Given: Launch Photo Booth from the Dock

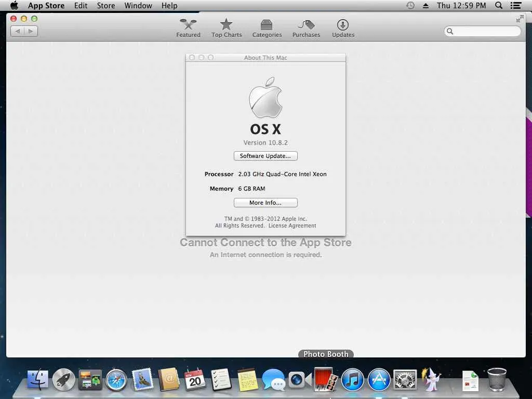Looking at the screenshot, I should 326,379.
